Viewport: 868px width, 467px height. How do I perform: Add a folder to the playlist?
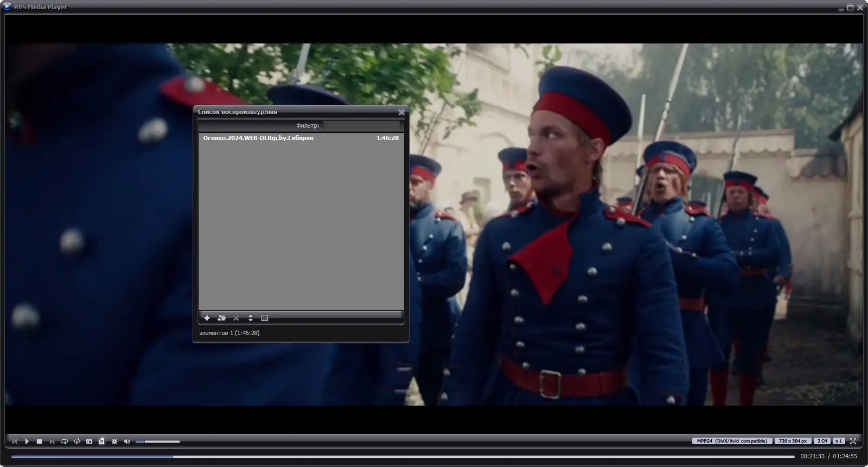coord(221,318)
